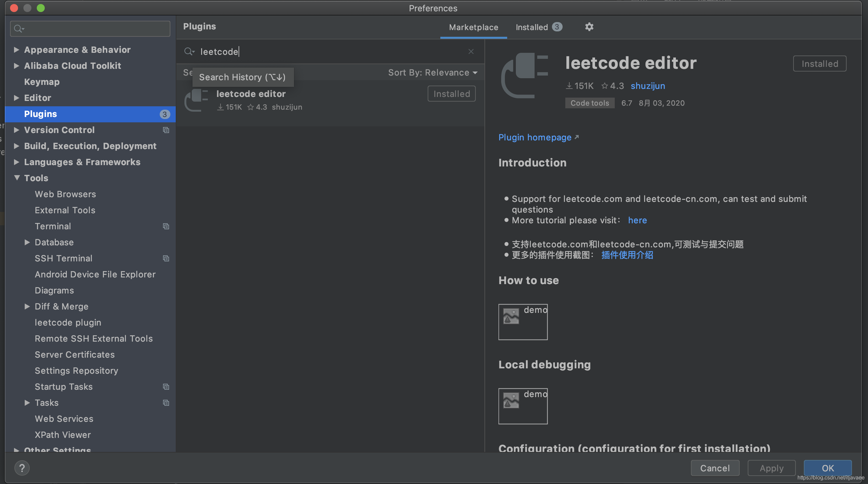This screenshot has width=868, height=484.
Task: Click the OK button
Action: pyautogui.click(x=827, y=468)
